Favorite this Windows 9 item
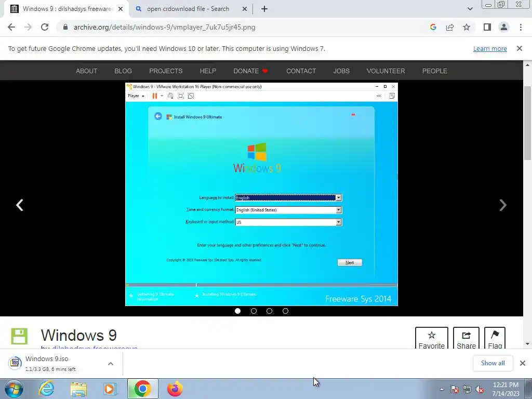Screen dimensions: 532x399 click(432, 339)
